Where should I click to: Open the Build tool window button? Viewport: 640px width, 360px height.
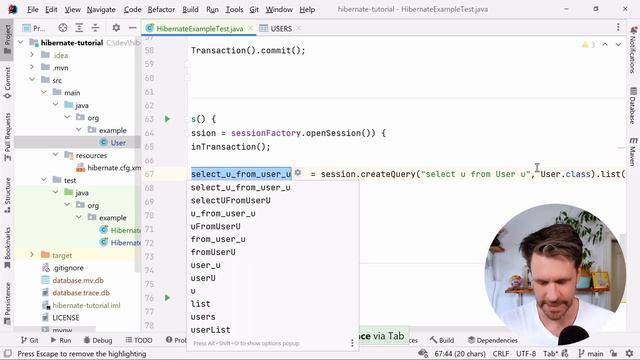pos(442,340)
